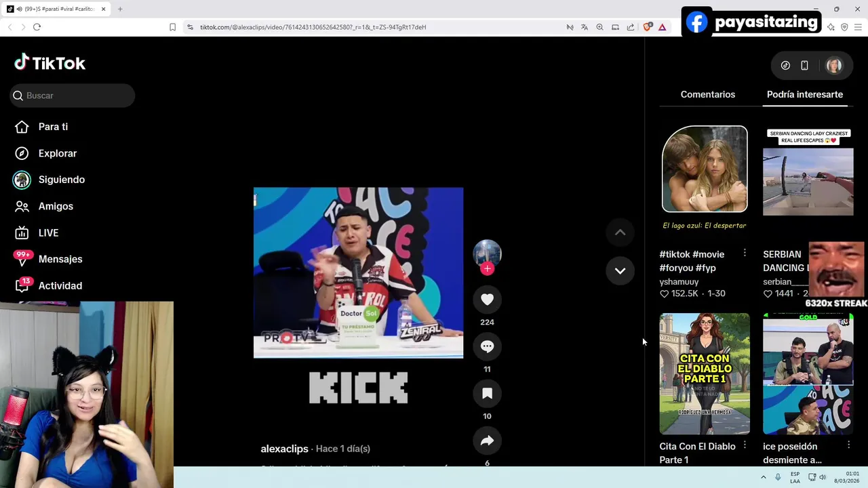
Task: Open the browser share icon
Action: pyautogui.click(x=630, y=27)
